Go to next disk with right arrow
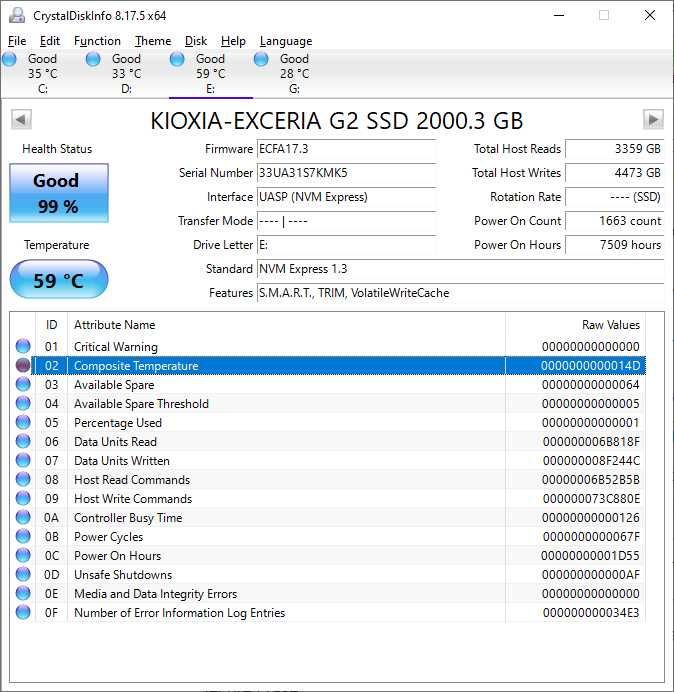Image resolution: width=674 pixels, height=692 pixels. [653, 120]
